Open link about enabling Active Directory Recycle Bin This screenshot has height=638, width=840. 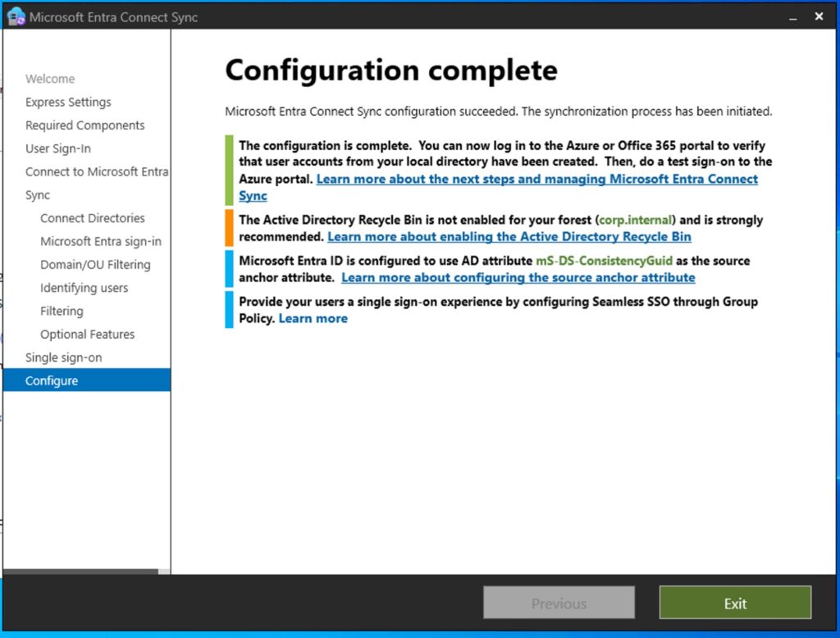tap(509, 237)
